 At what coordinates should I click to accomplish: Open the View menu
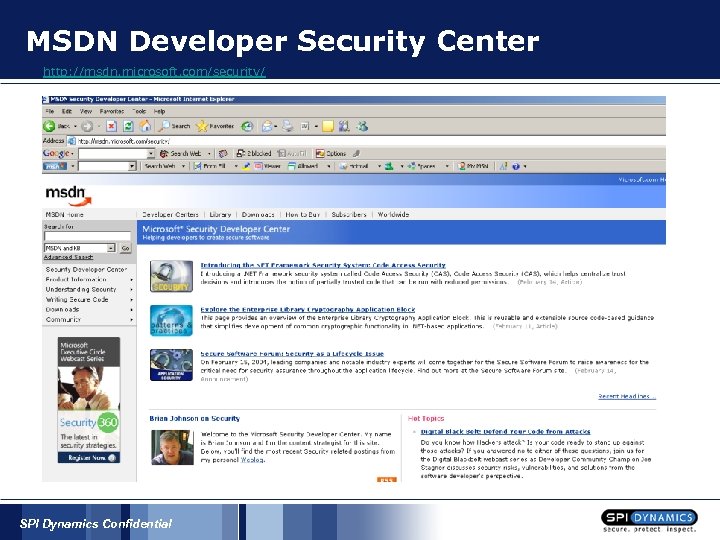(x=86, y=112)
